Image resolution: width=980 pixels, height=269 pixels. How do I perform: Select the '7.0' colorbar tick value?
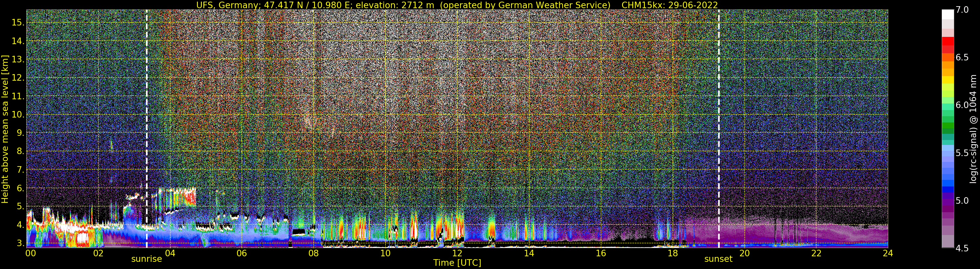pos(962,10)
